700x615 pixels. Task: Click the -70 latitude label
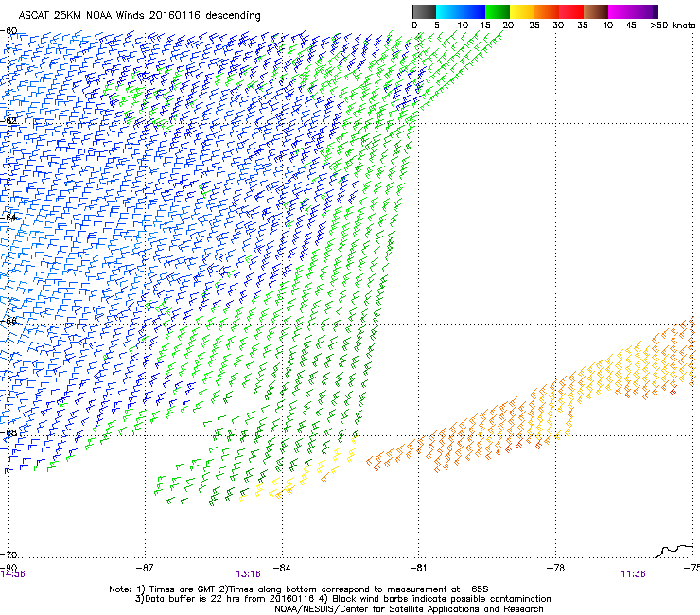pyautogui.click(x=9, y=554)
